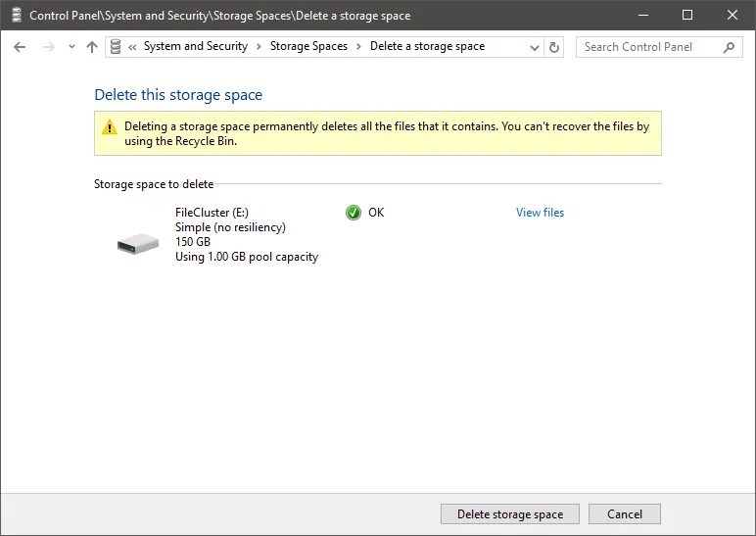756x536 pixels.
Task: Open the Storage Spaces breadcrumb
Action: point(308,46)
